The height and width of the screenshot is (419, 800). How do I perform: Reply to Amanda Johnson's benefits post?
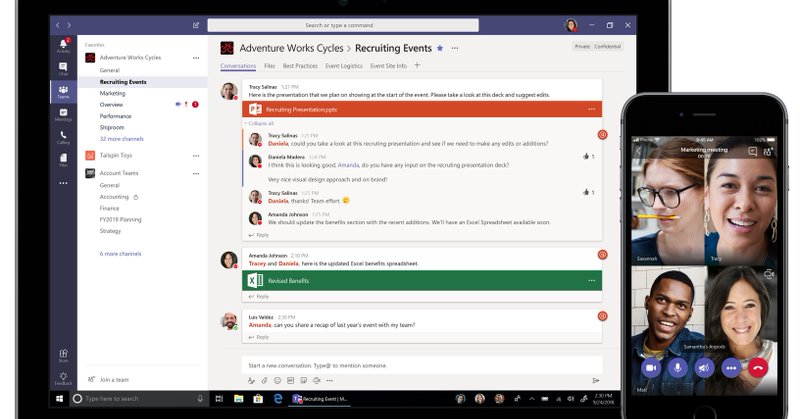259,297
